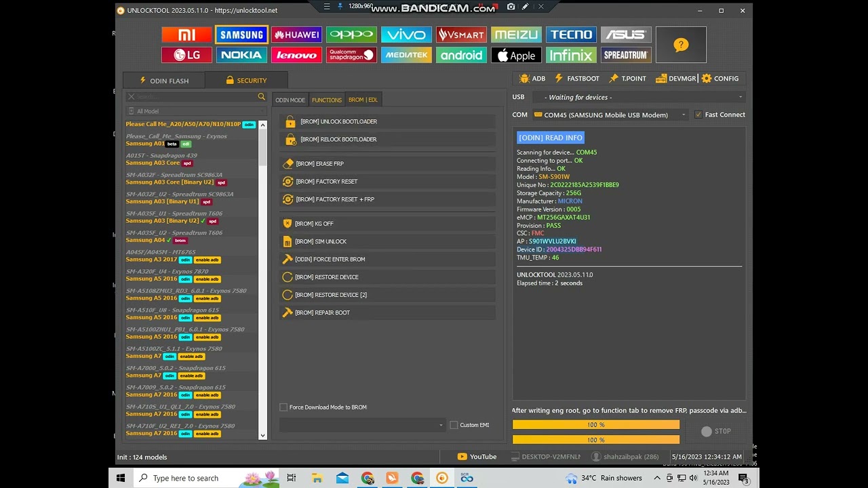Select the Vsmart brand logo

(x=461, y=35)
